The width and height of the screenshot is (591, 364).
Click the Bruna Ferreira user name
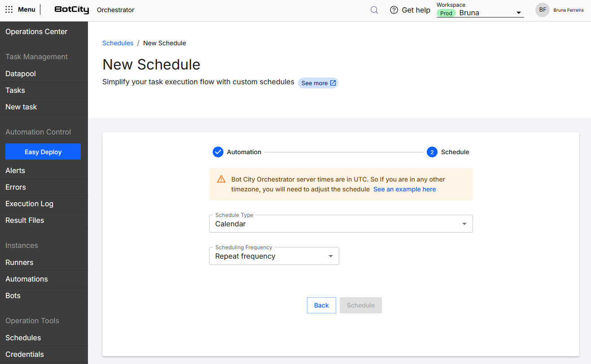[x=569, y=10]
